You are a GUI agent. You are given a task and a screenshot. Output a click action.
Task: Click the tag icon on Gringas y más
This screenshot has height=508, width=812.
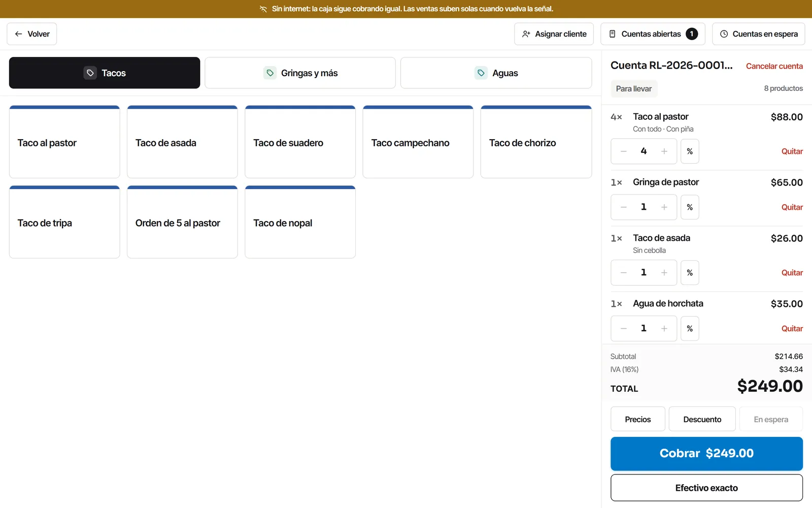[x=270, y=73]
